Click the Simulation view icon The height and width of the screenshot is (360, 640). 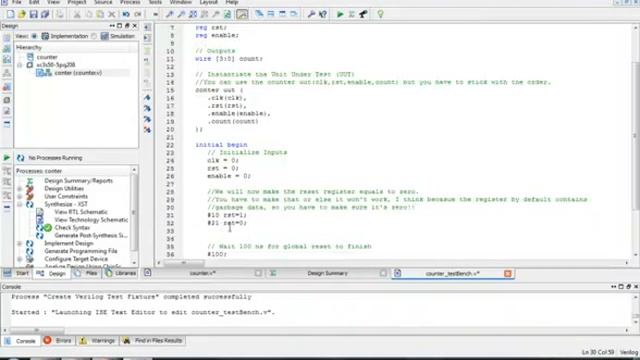coord(105,36)
